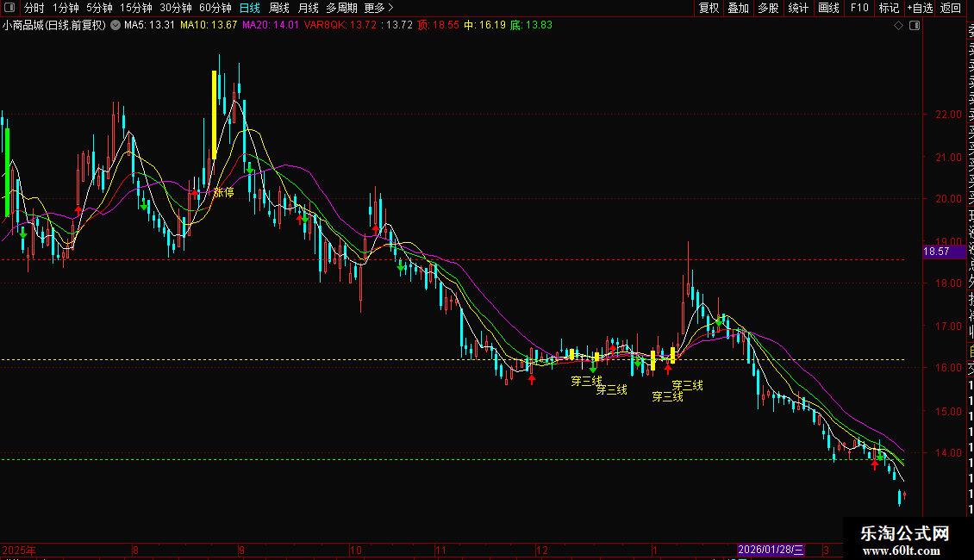Activate the 画线 drawing tool
This screenshot has height=560, width=974.
pyautogui.click(x=828, y=8)
